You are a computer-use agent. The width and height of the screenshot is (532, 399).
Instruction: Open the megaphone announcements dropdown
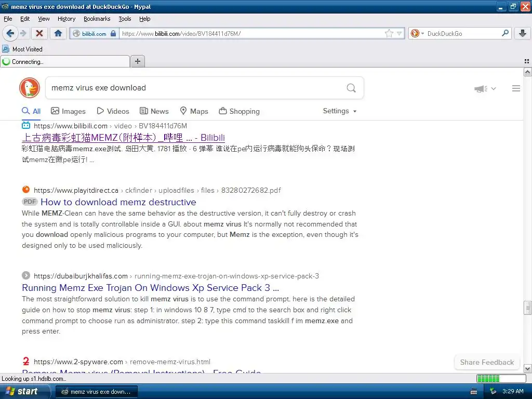tap(485, 88)
